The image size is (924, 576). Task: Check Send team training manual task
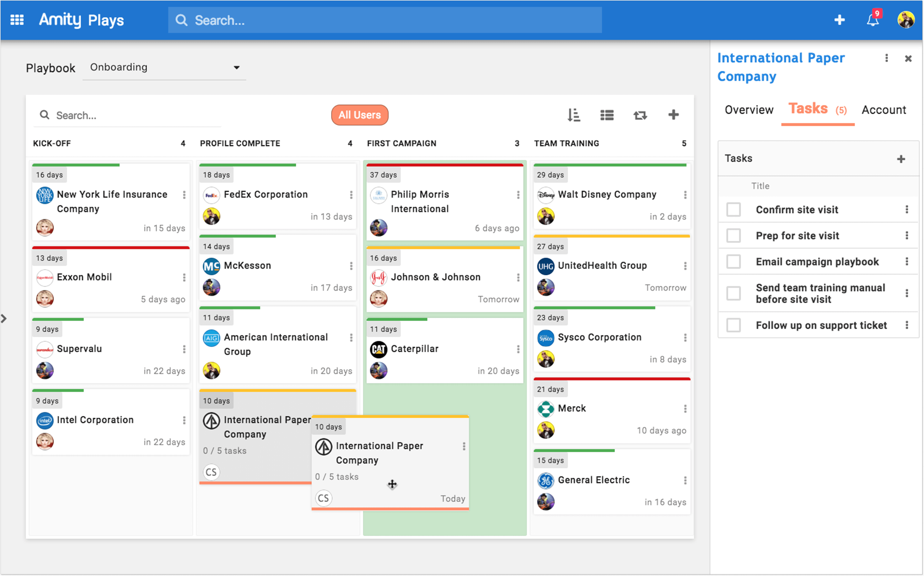(733, 293)
